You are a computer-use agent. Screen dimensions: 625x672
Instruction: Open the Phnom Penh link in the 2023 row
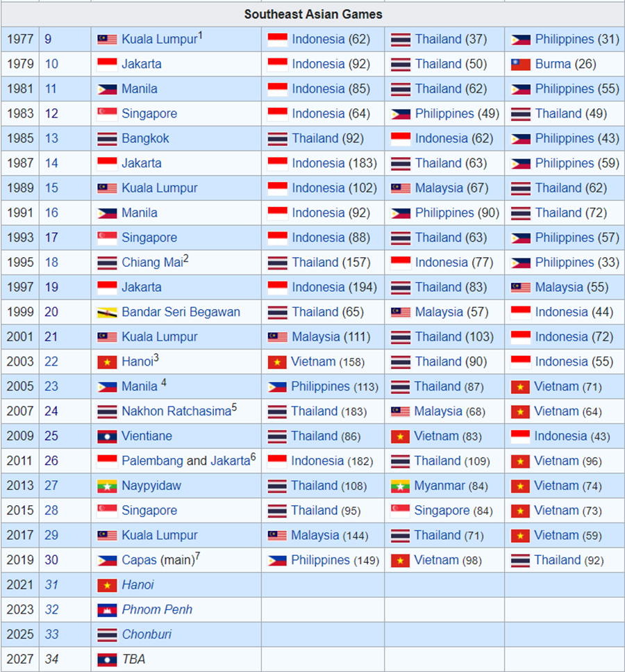point(157,609)
